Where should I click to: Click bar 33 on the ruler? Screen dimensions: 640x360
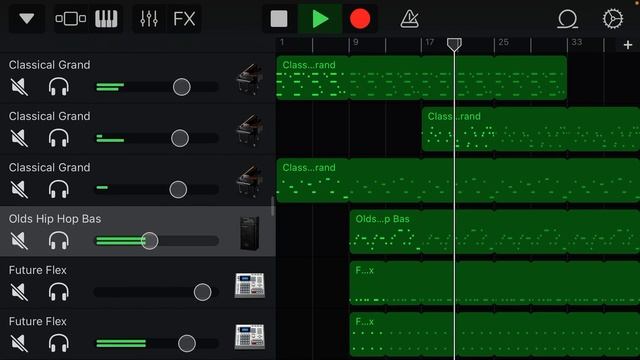pos(577,42)
